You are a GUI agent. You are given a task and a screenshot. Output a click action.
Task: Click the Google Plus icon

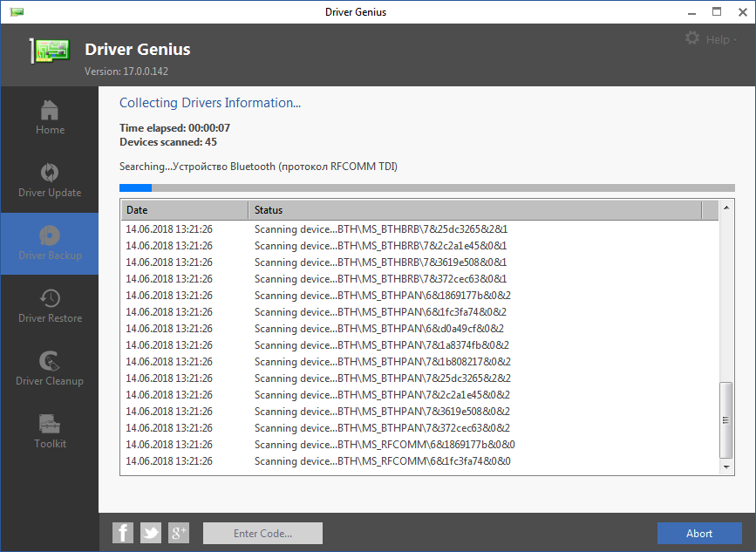(179, 533)
